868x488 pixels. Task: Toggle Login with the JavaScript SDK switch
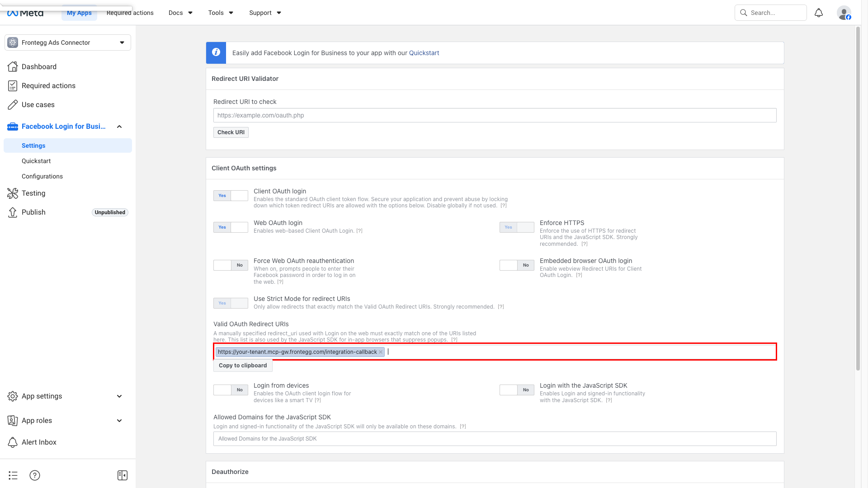[517, 390]
